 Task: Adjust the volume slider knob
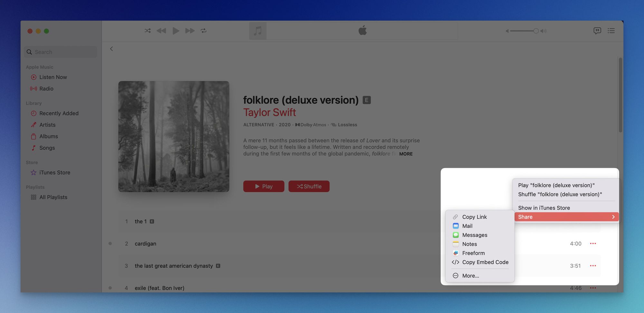pos(536,31)
